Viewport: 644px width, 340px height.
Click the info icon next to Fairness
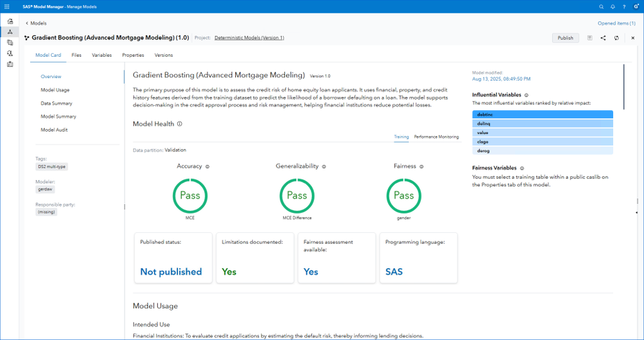click(x=422, y=166)
